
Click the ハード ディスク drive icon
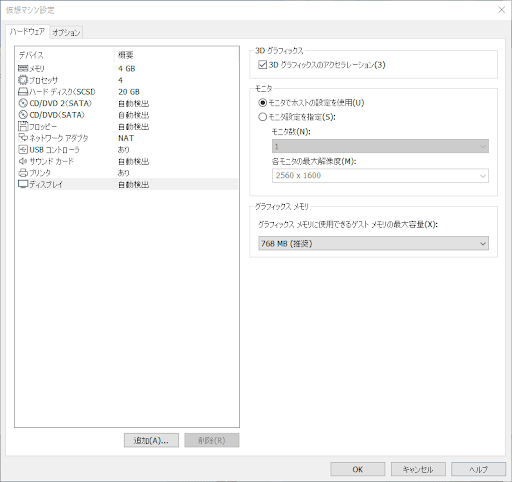[x=23, y=92]
